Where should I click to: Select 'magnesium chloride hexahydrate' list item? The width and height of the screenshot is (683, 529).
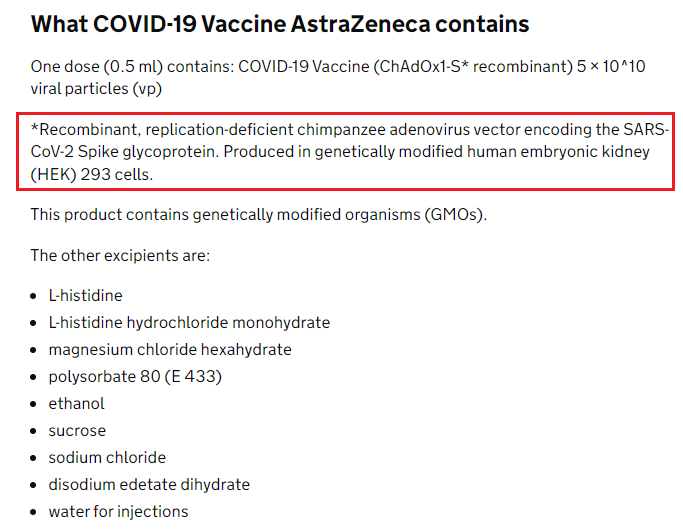(170, 349)
